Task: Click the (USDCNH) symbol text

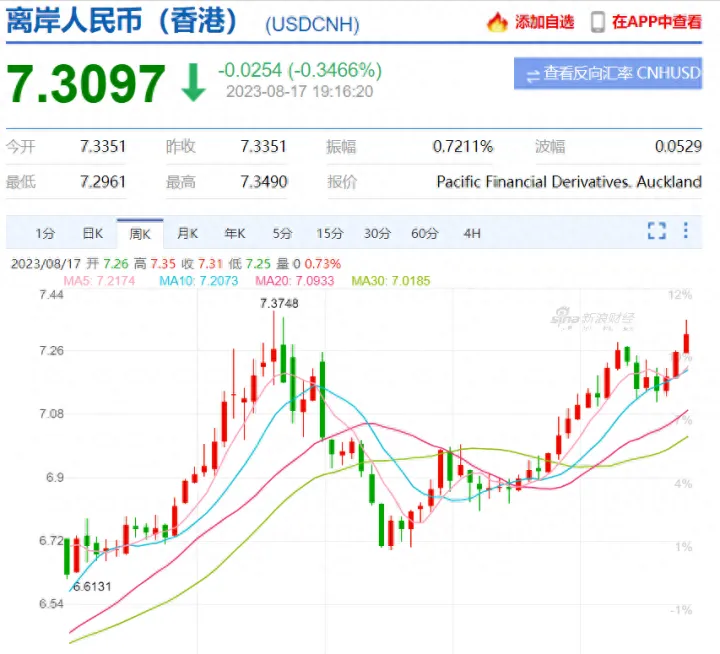Action: (312, 24)
